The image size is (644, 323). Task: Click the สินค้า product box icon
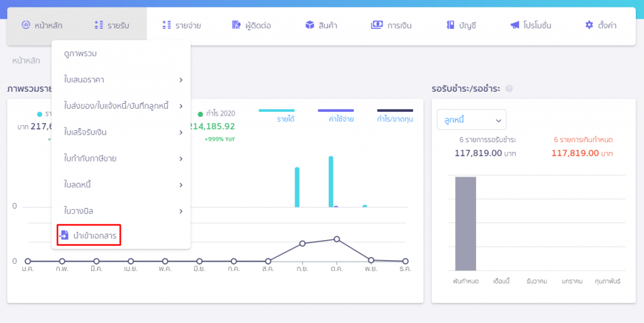point(309,26)
